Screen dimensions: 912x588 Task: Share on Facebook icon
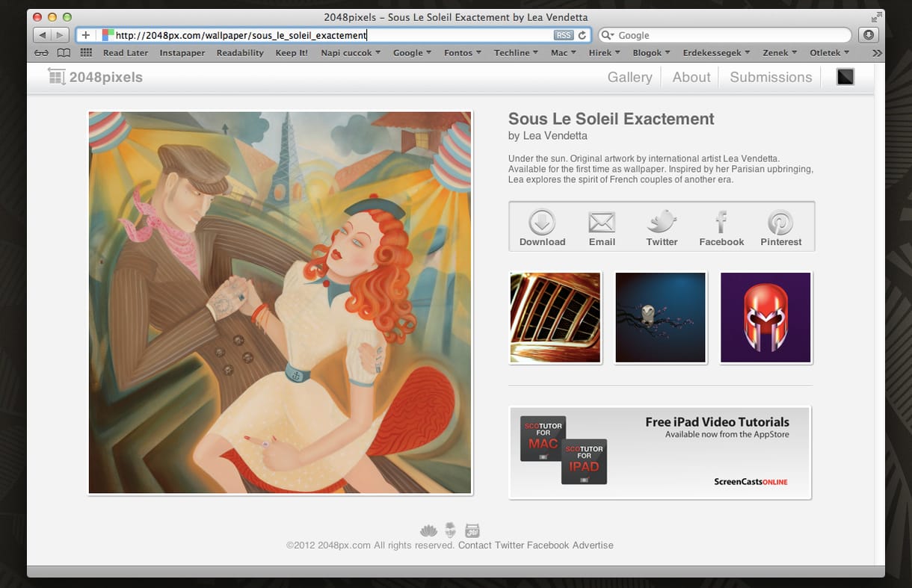click(721, 222)
